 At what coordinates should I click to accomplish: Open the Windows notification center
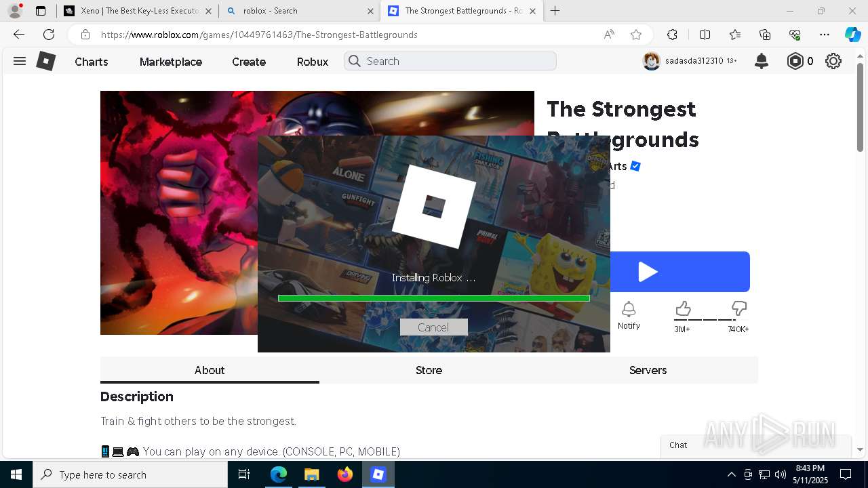point(846,474)
